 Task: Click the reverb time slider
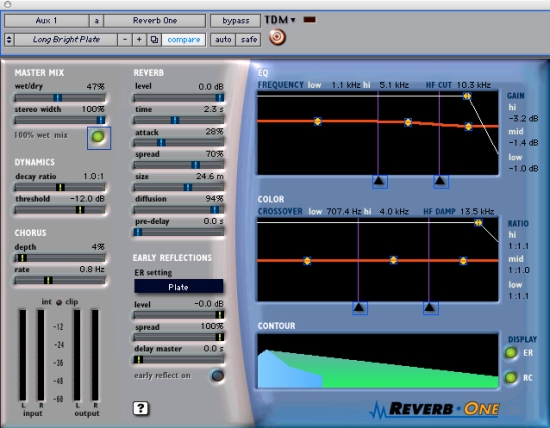tap(179, 120)
